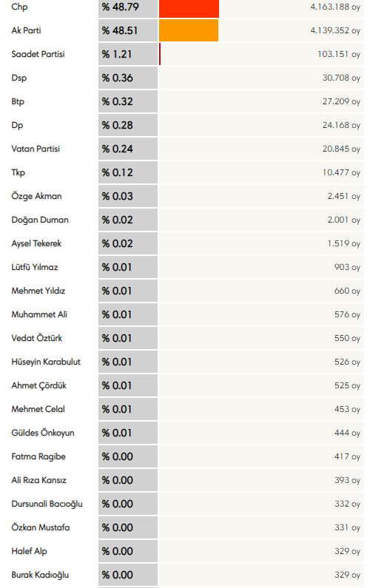Image resolution: width=370 pixels, height=588 pixels.
Task: Click the orange Ak Parti vote bar
Action: pos(189,30)
